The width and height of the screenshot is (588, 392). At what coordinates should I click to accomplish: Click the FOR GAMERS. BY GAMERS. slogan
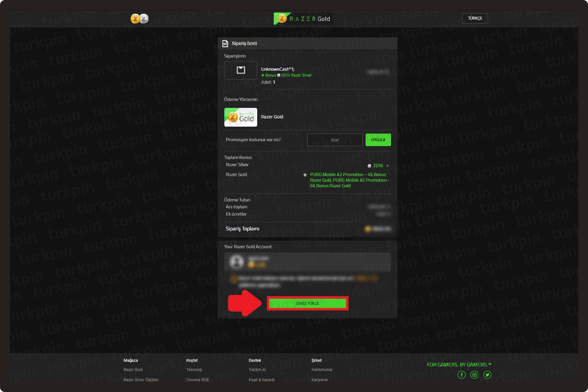pyautogui.click(x=459, y=365)
